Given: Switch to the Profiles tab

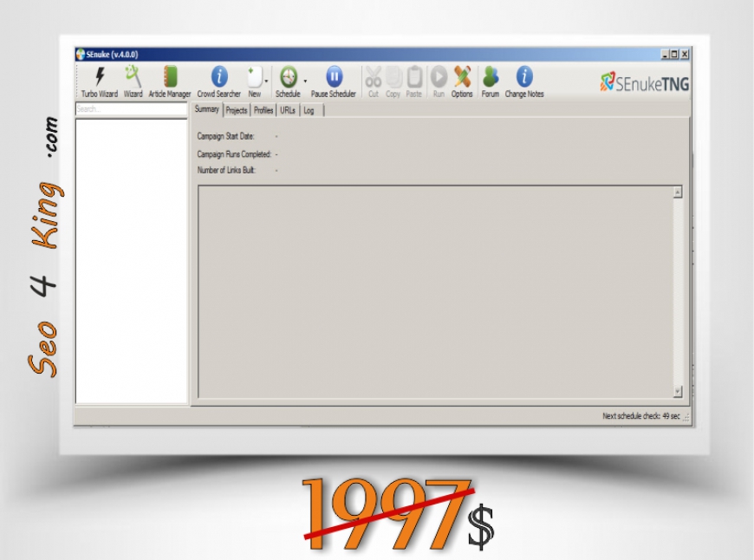Looking at the screenshot, I should [263, 111].
